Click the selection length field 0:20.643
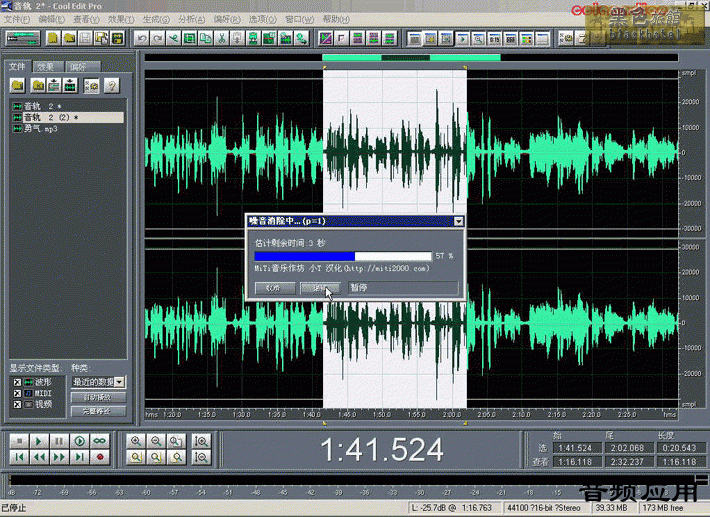Viewport: 710px width, 517px height. point(679,448)
